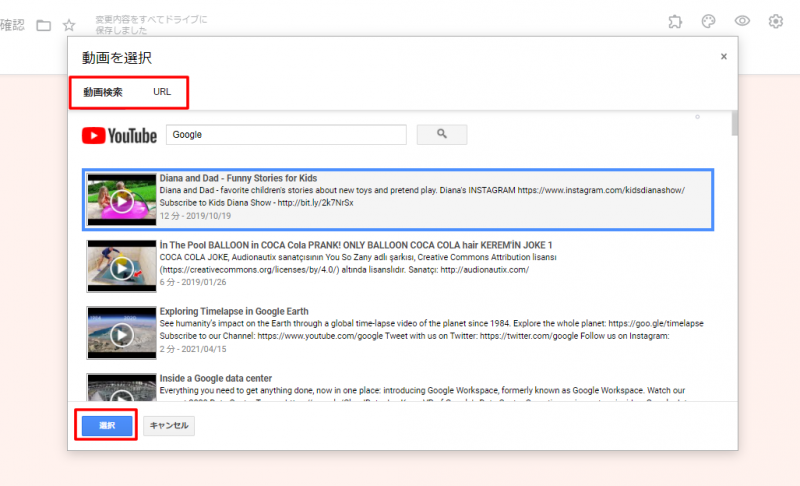Click the blue 選択 button
The height and width of the screenshot is (486, 800).
point(106,426)
